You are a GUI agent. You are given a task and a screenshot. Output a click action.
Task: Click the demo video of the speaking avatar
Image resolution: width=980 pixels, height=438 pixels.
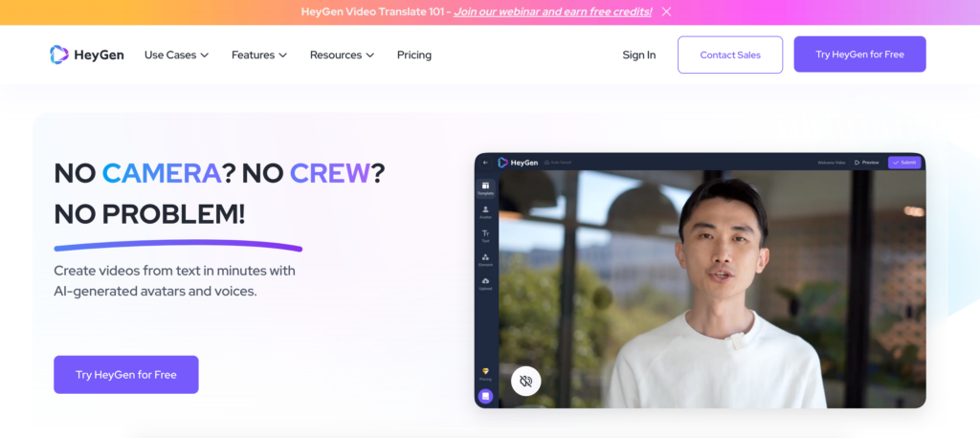point(712,290)
